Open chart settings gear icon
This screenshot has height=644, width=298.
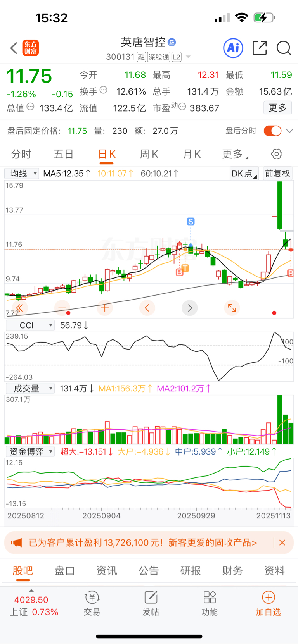point(277,154)
